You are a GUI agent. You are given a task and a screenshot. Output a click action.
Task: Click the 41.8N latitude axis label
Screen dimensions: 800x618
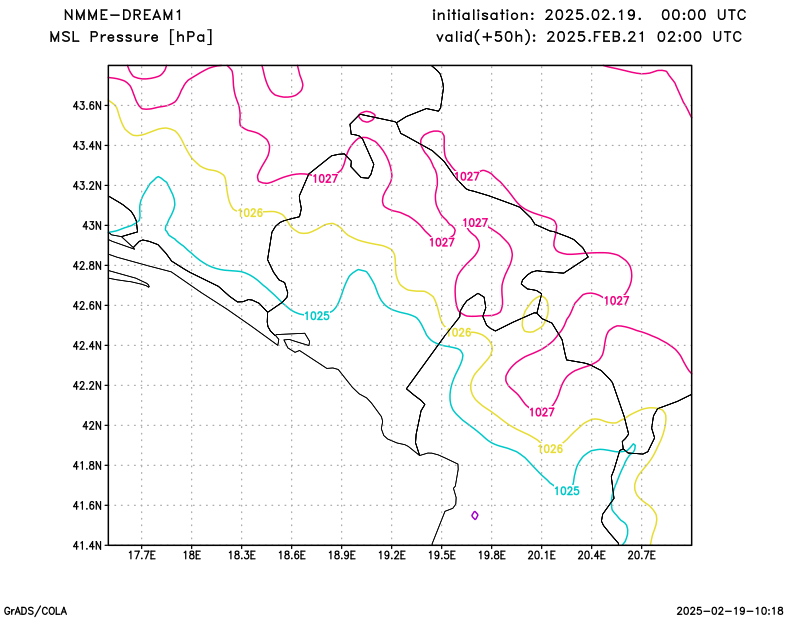[x=87, y=465]
